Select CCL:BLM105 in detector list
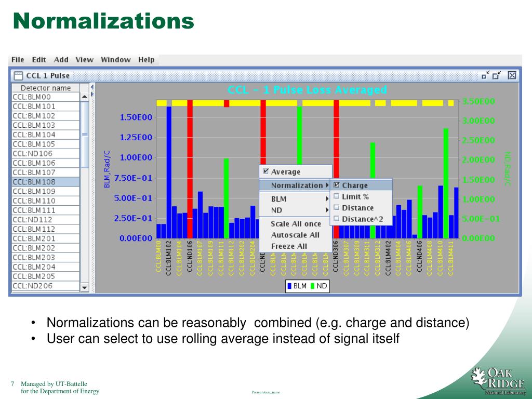Viewport: 532px width, 399px height. coord(46,144)
